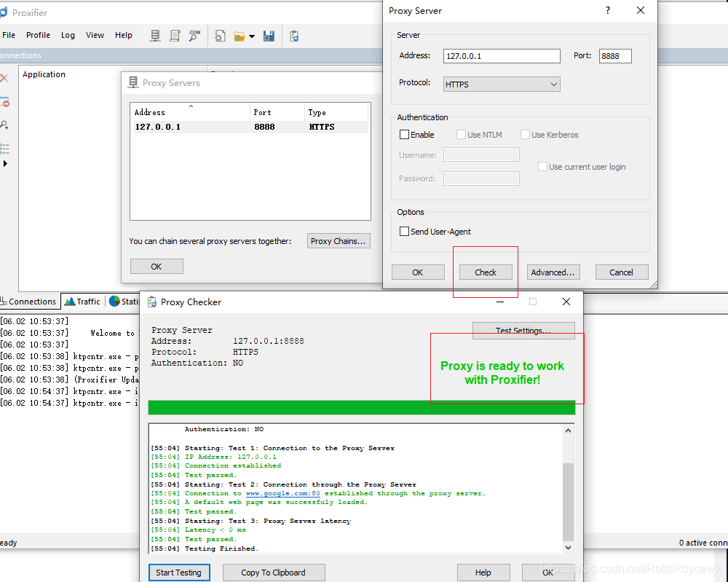Click scroll down arrow in checker log
This screenshot has width=728, height=582.
(569, 548)
